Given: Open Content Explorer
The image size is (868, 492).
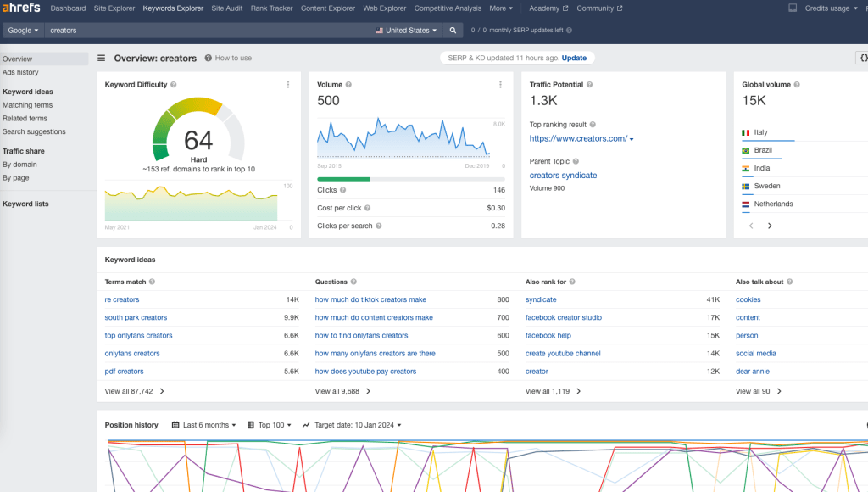Looking at the screenshot, I should (x=328, y=8).
